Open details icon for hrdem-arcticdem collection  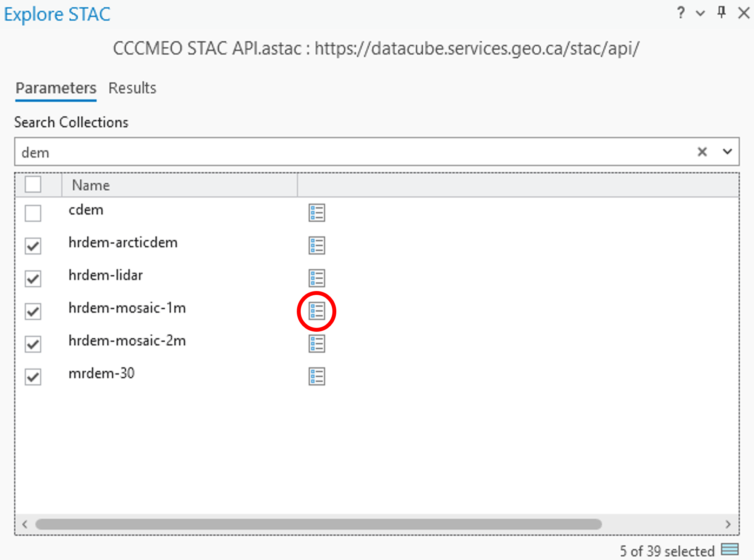[317, 245]
